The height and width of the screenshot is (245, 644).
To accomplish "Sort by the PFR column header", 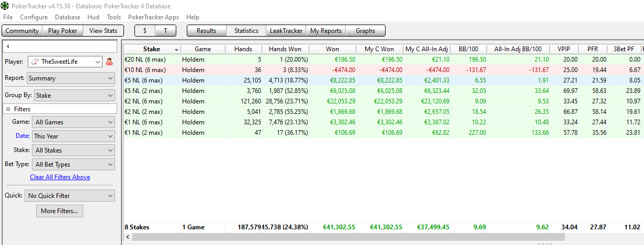I will [x=593, y=49].
